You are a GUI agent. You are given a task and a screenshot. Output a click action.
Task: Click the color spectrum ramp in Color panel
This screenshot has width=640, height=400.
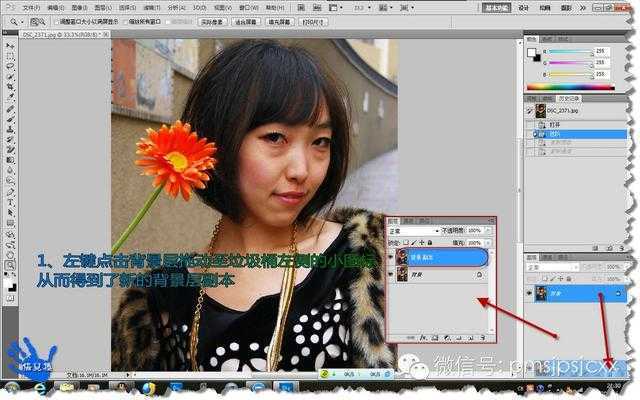pos(570,87)
